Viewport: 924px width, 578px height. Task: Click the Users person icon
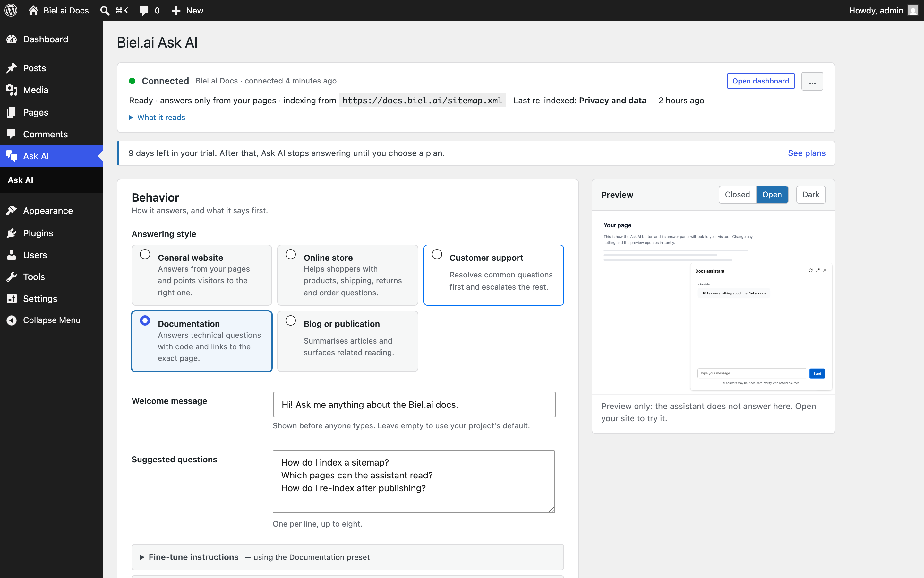[12, 255]
